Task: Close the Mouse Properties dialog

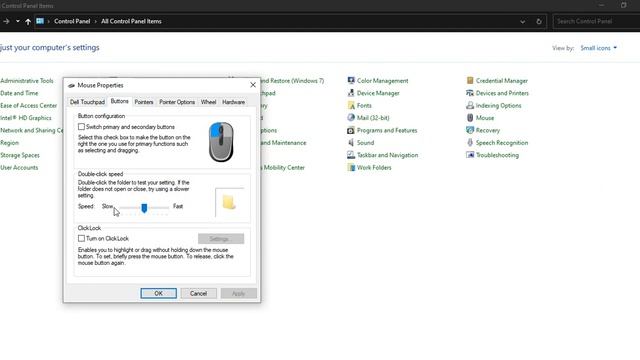Action: [x=253, y=85]
